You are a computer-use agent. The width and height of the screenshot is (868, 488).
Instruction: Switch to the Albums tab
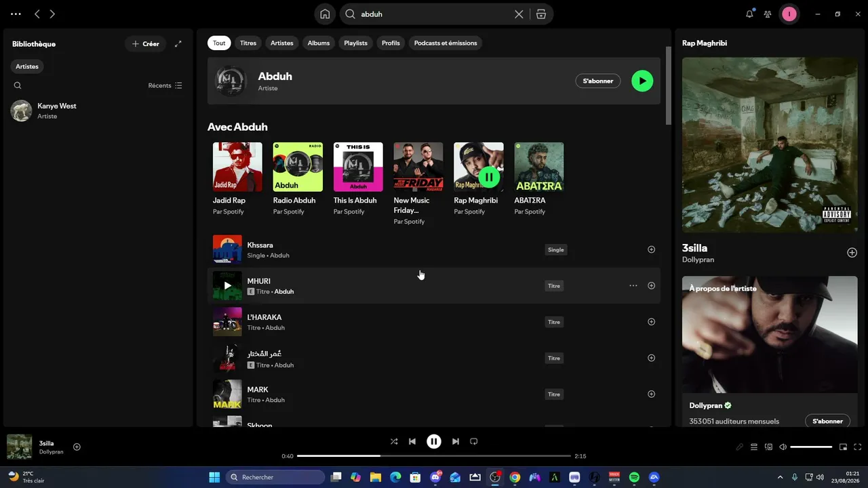tap(319, 43)
